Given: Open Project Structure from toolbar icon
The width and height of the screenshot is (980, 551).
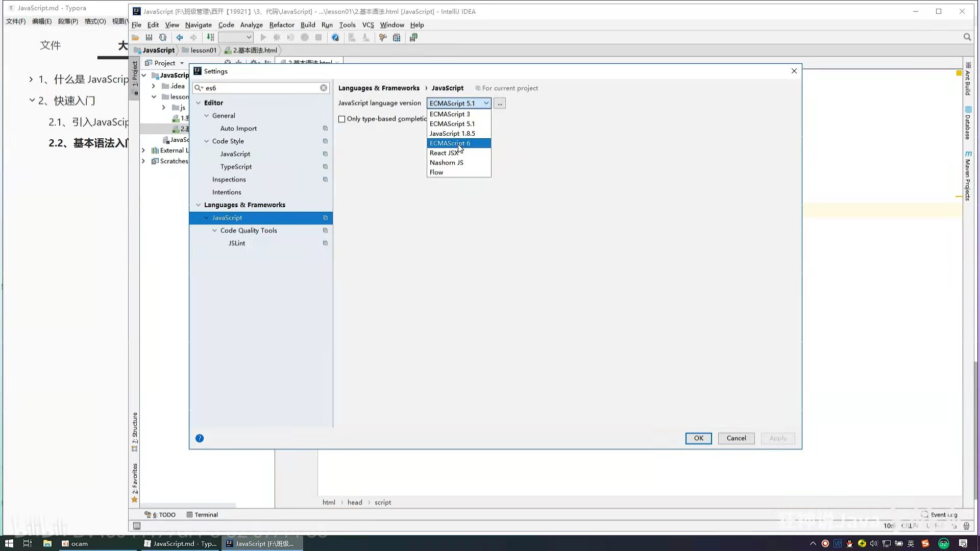Looking at the screenshot, I should 397,37.
